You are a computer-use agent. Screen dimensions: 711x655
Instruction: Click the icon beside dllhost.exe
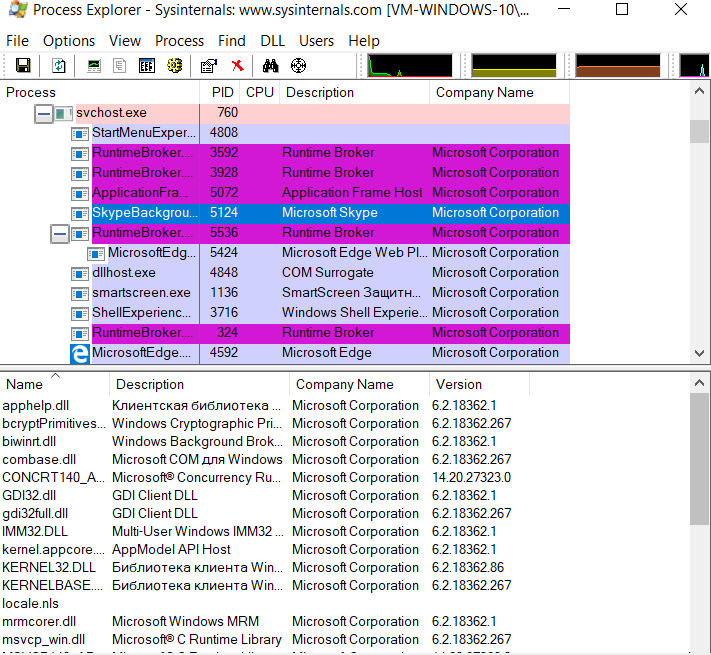tap(80, 274)
